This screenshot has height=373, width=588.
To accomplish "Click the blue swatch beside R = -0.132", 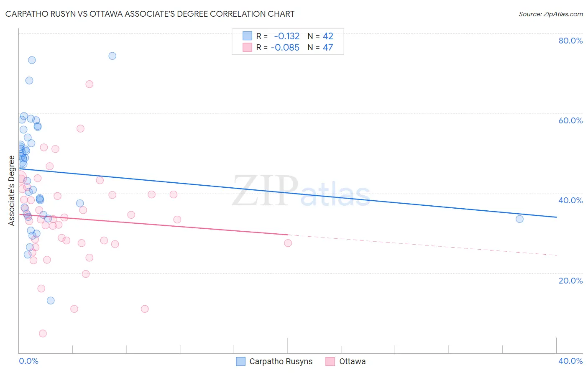I will point(247,36).
